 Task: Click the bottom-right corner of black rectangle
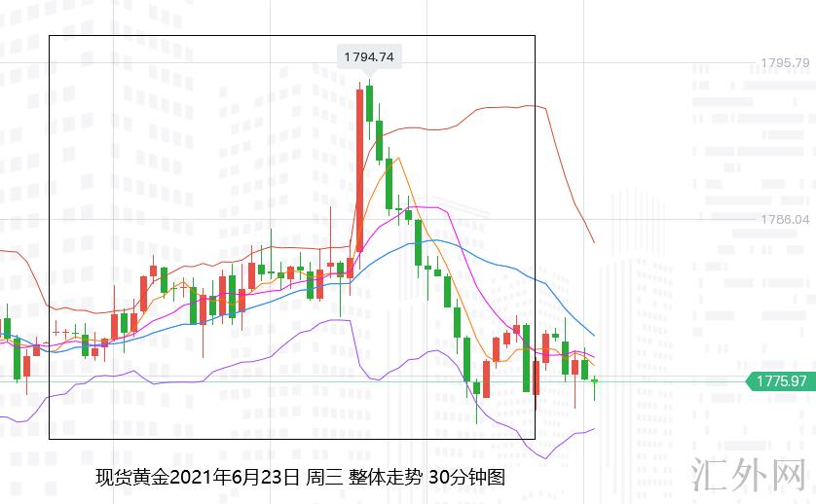535,439
